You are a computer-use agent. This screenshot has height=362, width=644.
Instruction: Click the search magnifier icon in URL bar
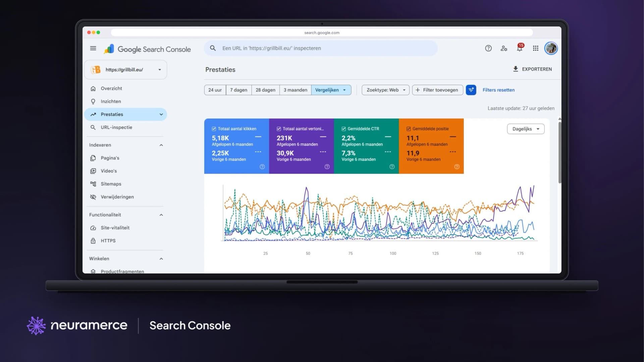213,48
